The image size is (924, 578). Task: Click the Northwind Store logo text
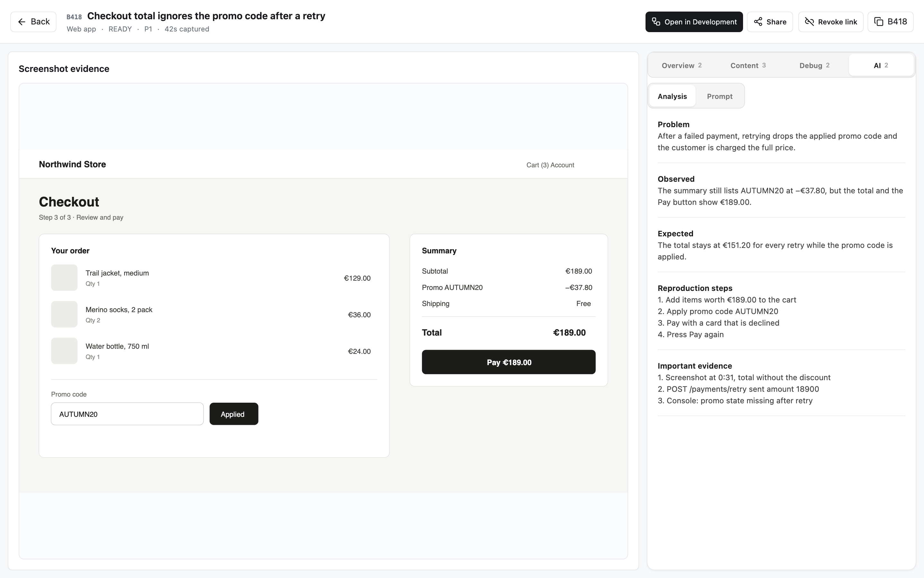tap(73, 164)
